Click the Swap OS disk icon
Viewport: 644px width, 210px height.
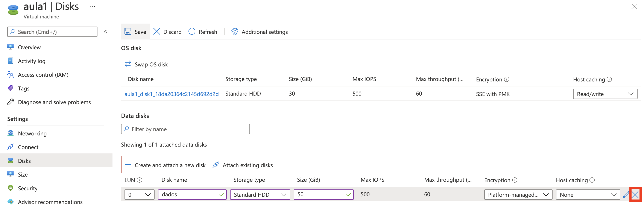click(x=128, y=64)
